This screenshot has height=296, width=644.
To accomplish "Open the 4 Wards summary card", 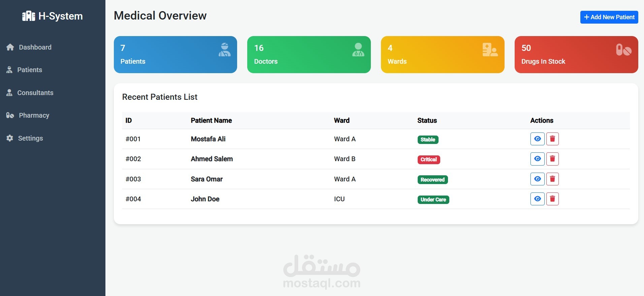I will 443,55.
